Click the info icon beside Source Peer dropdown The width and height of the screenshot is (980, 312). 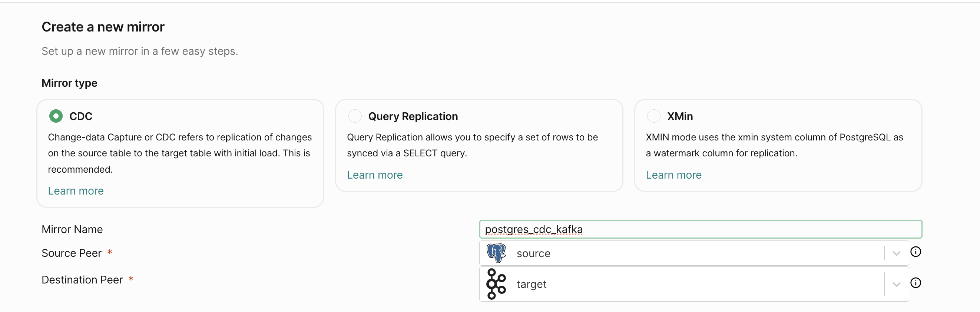coord(916,252)
